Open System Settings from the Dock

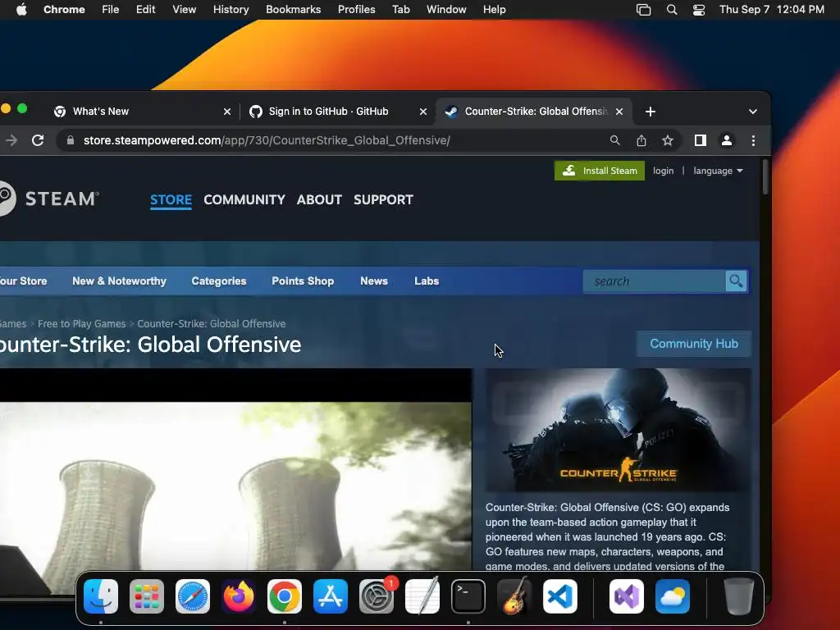(377, 596)
